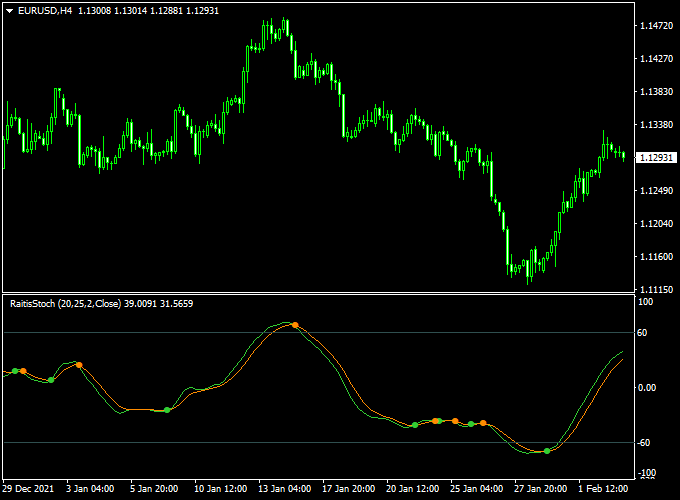Click the 1.14270 price axis label
Image resolution: width=680 pixels, height=500 pixels.
[x=656, y=59]
